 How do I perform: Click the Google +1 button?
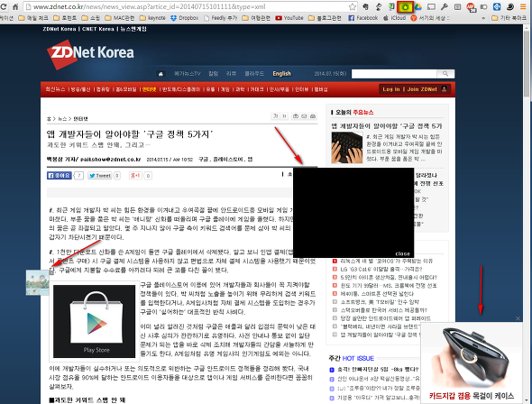pos(135,175)
